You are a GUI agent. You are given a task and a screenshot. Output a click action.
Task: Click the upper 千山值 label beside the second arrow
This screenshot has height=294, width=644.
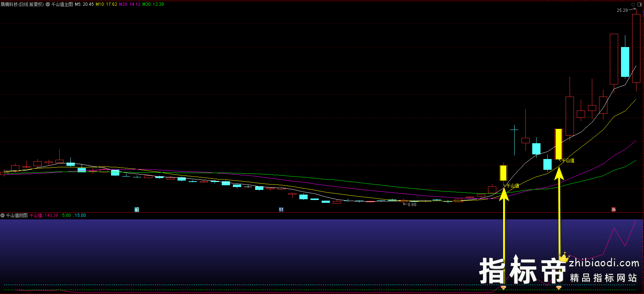(568, 160)
